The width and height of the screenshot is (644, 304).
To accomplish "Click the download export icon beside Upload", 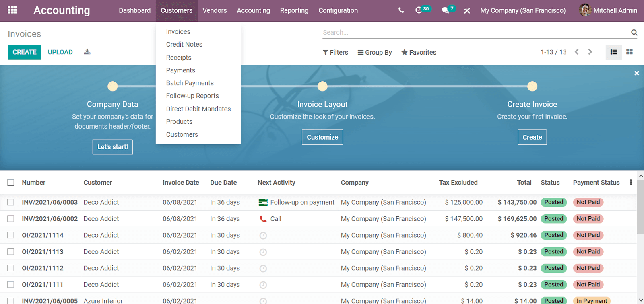I will pyautogui.click(x=87, y=52).
